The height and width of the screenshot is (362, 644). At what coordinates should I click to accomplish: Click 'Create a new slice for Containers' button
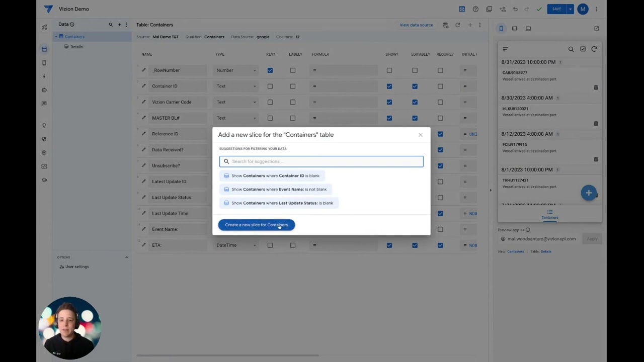click(x=257, y=225)
